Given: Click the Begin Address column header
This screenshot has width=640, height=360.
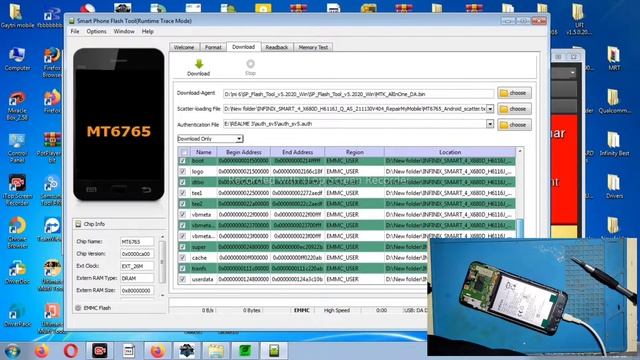Looking at the screenshot, I should point(244,152).
